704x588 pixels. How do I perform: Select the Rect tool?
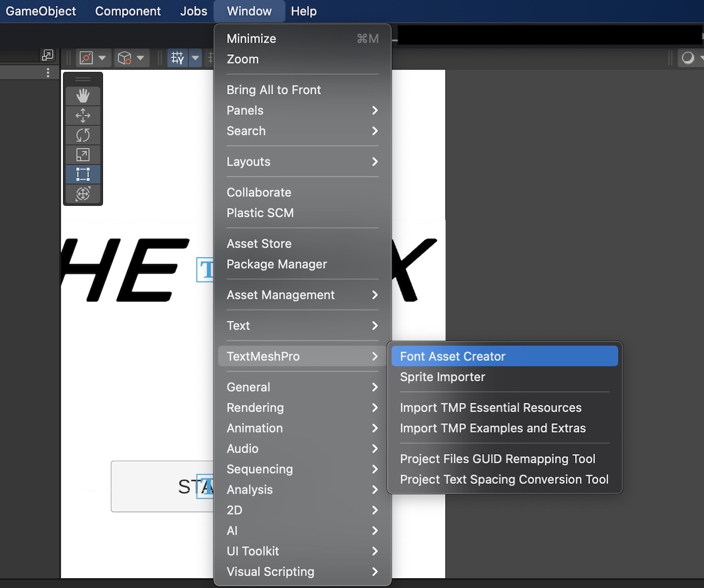[x=83, y=175]
